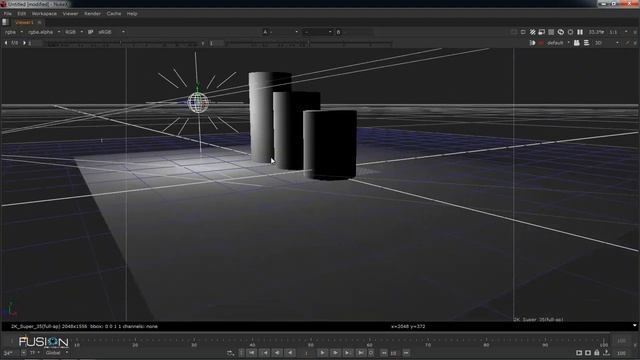Click the timeline lock icon
The image size is (640, 360).
[597, 353]
